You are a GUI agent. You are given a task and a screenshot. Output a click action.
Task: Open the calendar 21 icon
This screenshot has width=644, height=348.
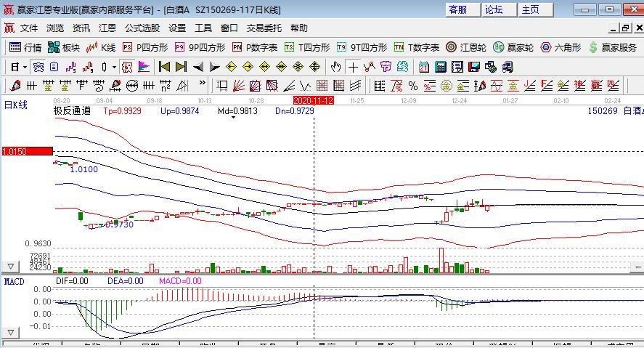click(x=424, y=67)
